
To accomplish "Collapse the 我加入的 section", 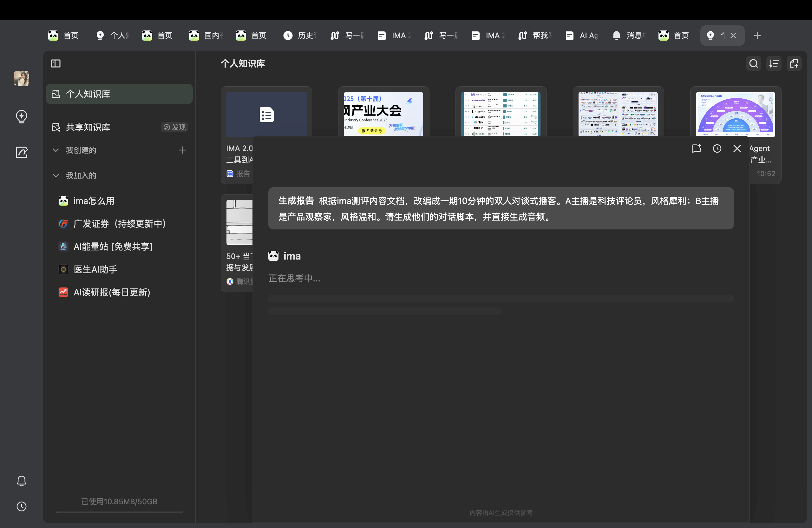I will pyautogui.click(x=56, y=175).
